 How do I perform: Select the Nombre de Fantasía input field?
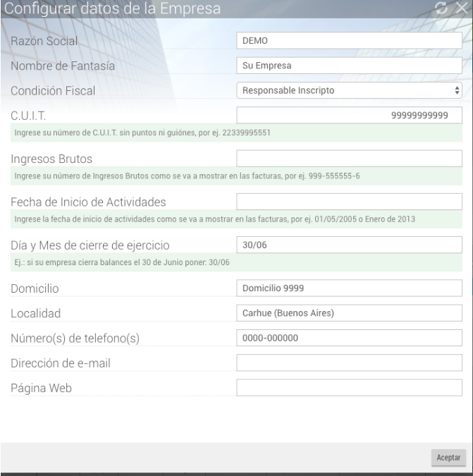click(x=349, y=66)
